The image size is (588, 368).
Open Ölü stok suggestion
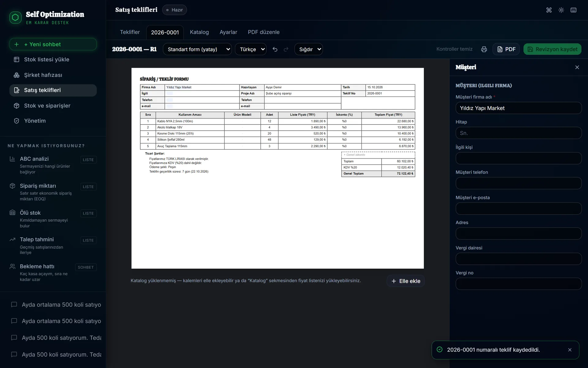coord(53,219)
